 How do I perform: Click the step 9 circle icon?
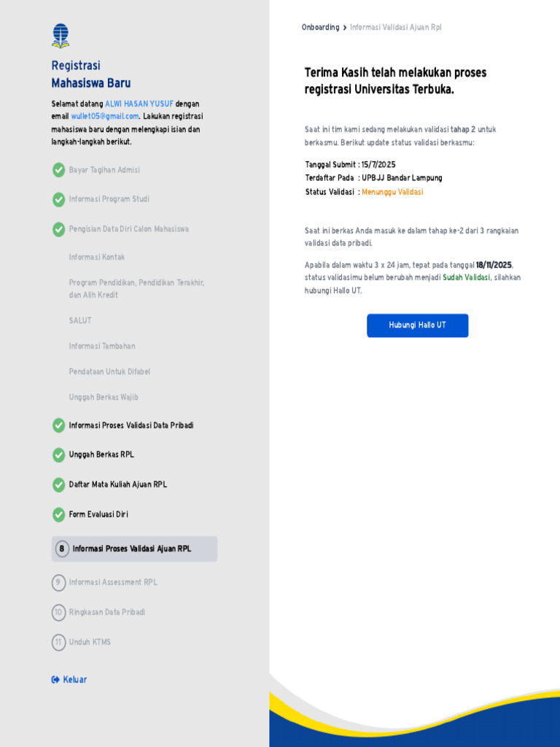click(58, 583)
